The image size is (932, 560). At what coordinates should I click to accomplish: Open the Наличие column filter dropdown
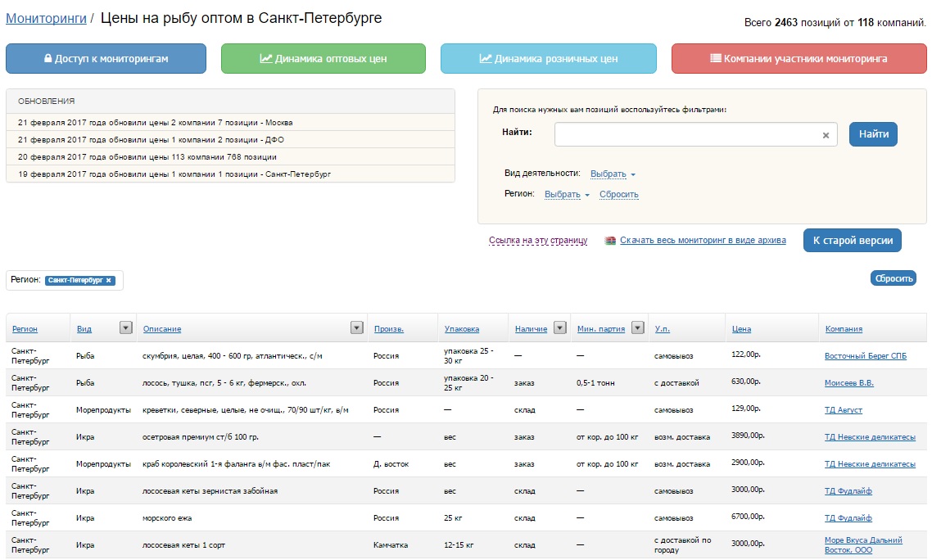tap(559, 328)
